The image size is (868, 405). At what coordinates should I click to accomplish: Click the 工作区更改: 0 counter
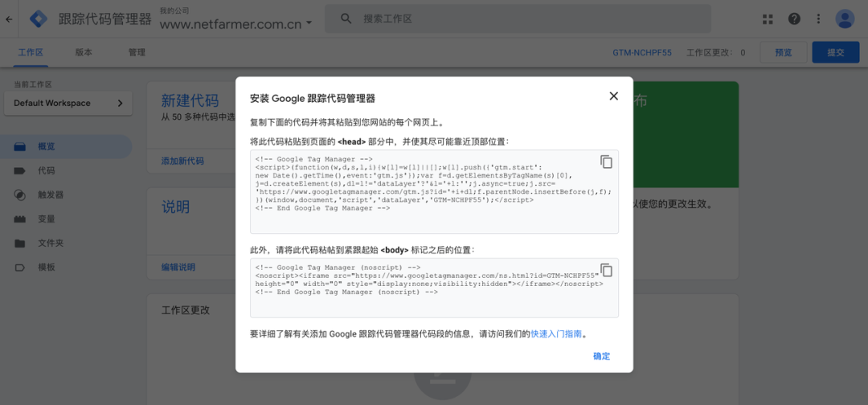click(x=716, y=52)
